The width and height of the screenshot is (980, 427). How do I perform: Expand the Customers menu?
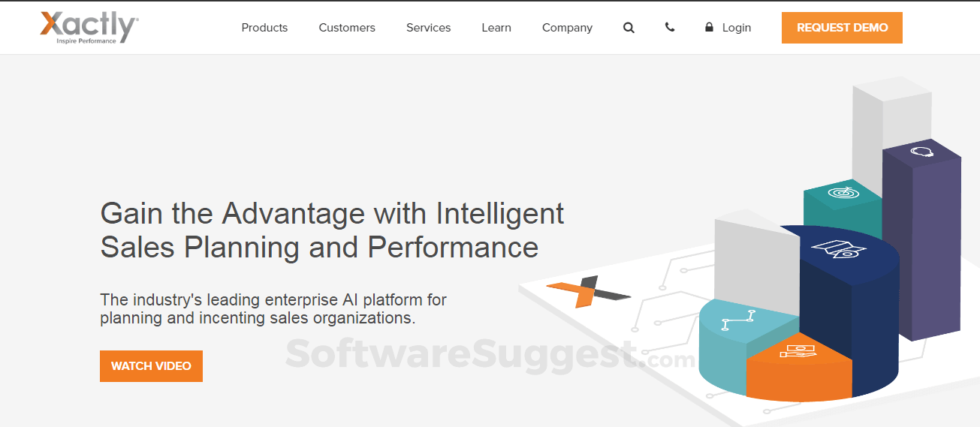point(347,28)
